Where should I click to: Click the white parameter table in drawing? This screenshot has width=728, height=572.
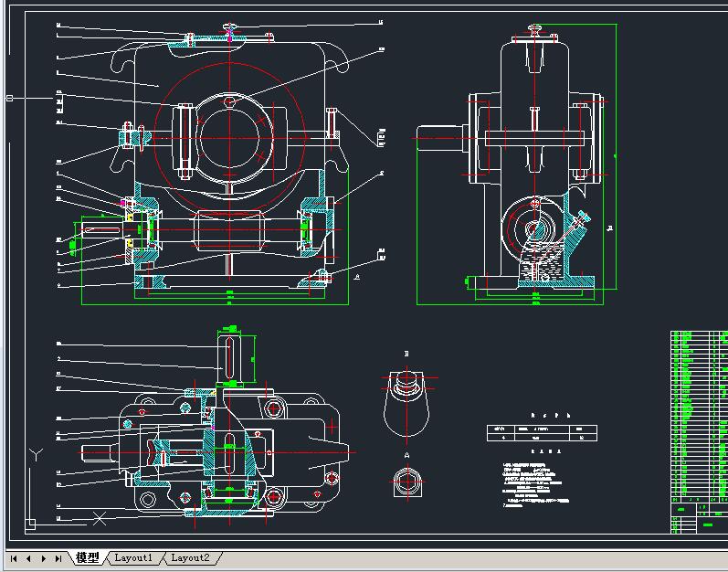pos(542,433)
